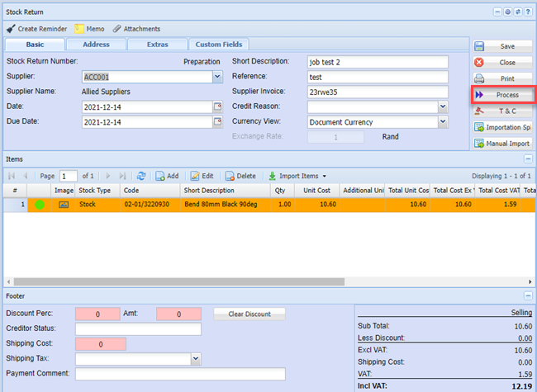Image resolution: width=537 pixels, height=392 pixels.
Task: Switch to the Address tab
Action: pos(97,45)
